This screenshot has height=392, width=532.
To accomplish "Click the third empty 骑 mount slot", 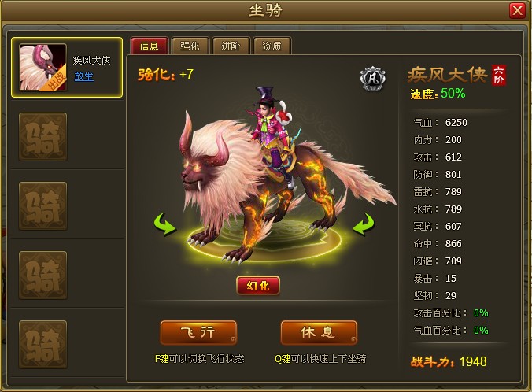I will (x=42, y=276).
